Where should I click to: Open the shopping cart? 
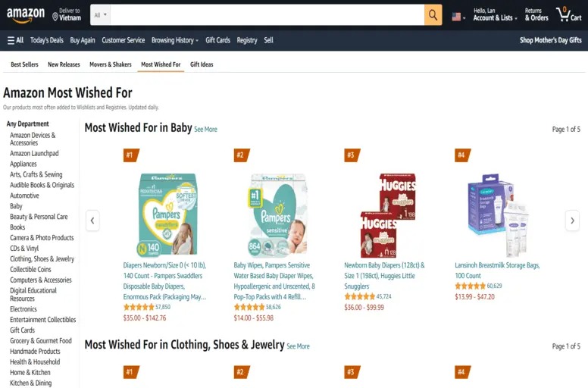(x=568, y=15)
